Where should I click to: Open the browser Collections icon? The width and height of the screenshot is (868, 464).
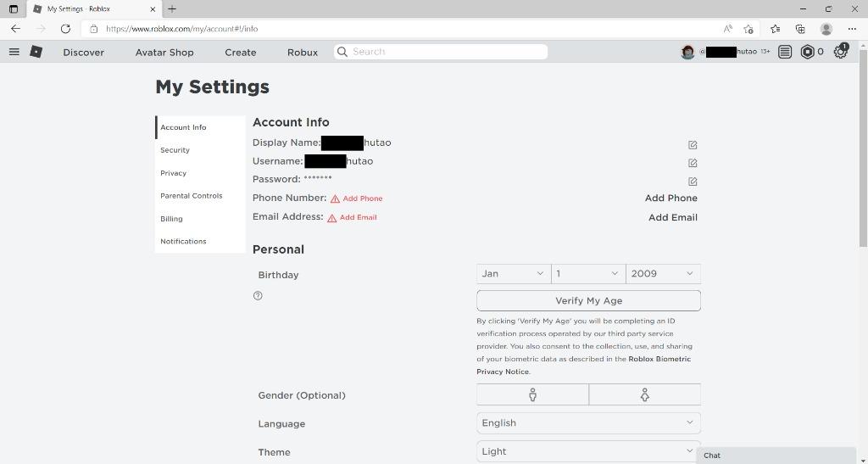[800, 29]
